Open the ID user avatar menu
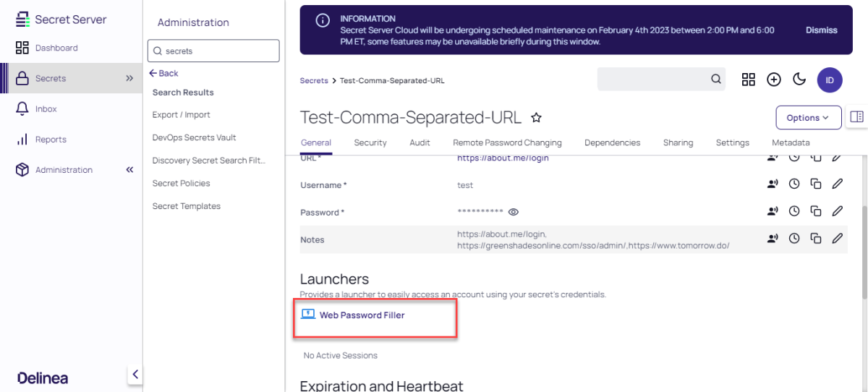868x392 pixels. tap(830, 80)
